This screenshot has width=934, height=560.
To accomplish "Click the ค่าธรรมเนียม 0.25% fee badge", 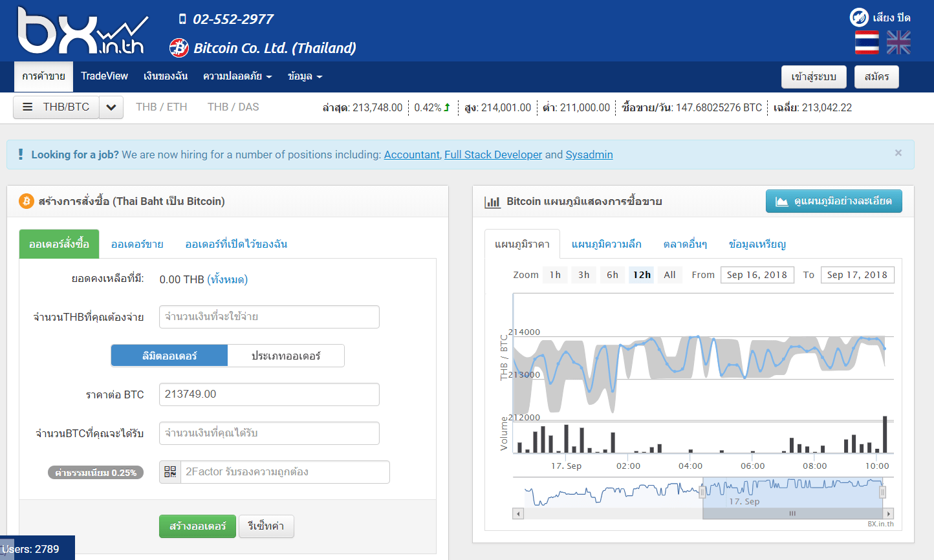I will (x=96, y=473).
